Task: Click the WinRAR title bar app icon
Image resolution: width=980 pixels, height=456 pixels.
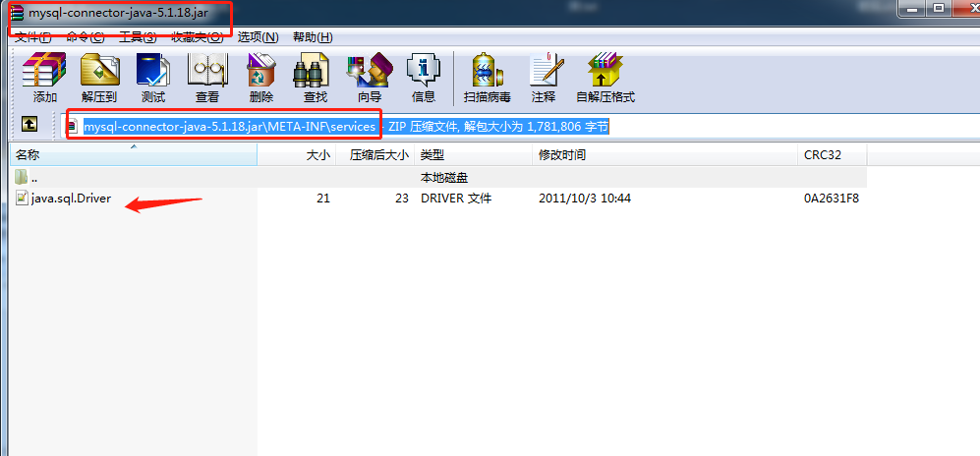Action: click(x=18, y=12)
